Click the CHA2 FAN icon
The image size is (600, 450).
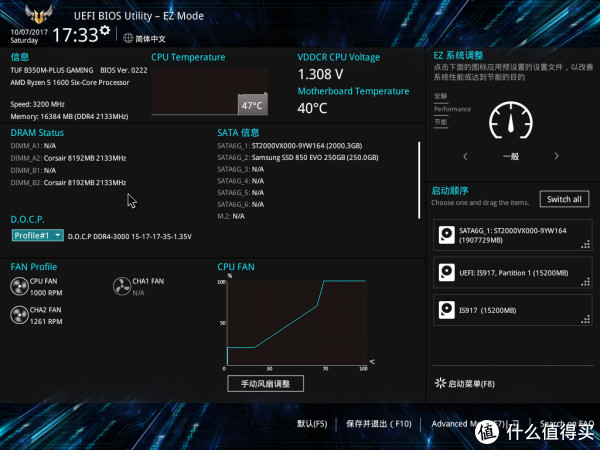pos(19,315)
